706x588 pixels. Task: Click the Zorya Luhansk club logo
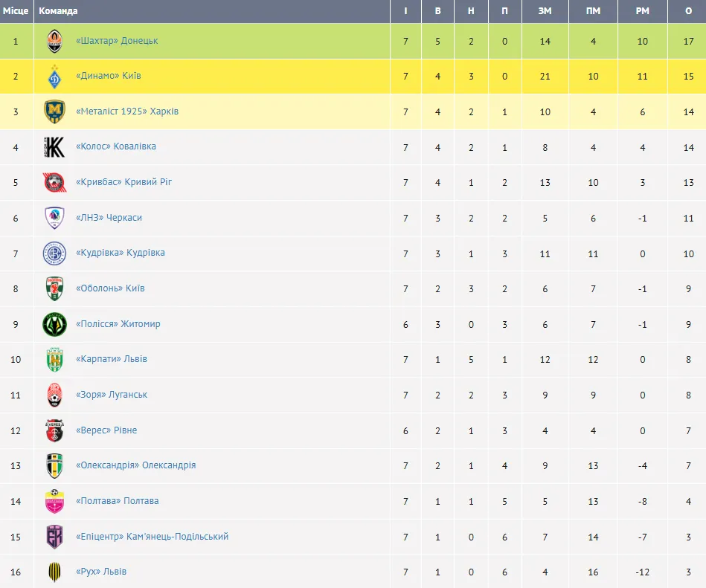click(x=54, y=395)
